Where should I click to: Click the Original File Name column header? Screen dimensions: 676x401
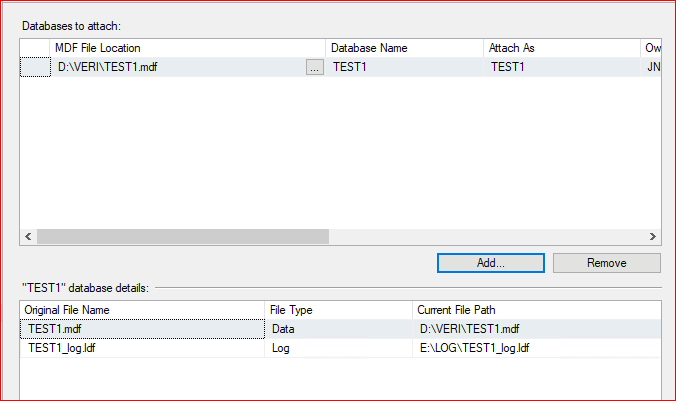tap(142, 309)
